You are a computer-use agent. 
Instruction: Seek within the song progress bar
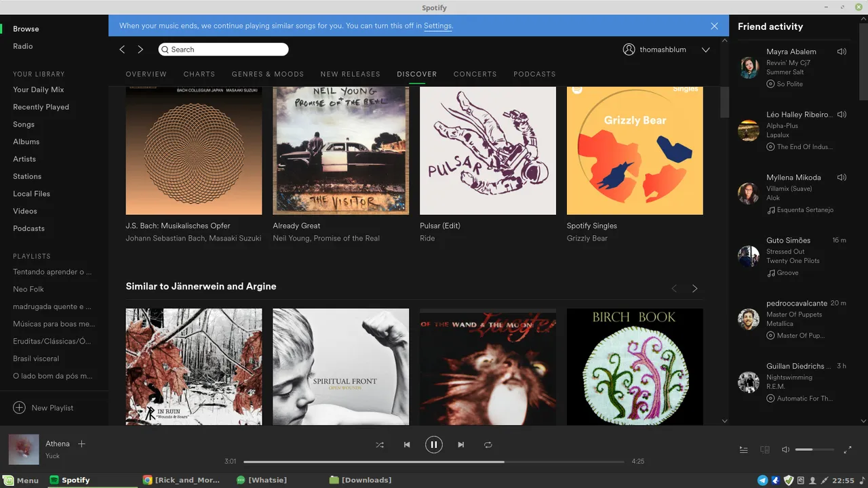(434, 462)
